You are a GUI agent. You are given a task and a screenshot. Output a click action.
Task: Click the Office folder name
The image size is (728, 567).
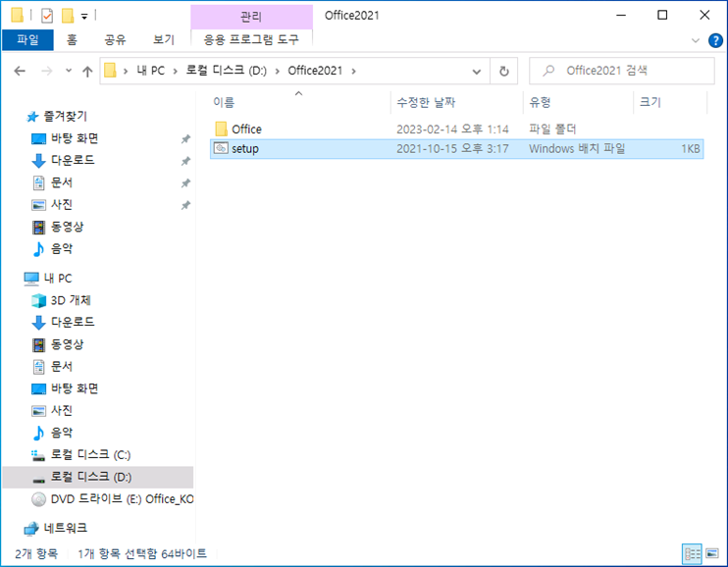tap(246, 129)
